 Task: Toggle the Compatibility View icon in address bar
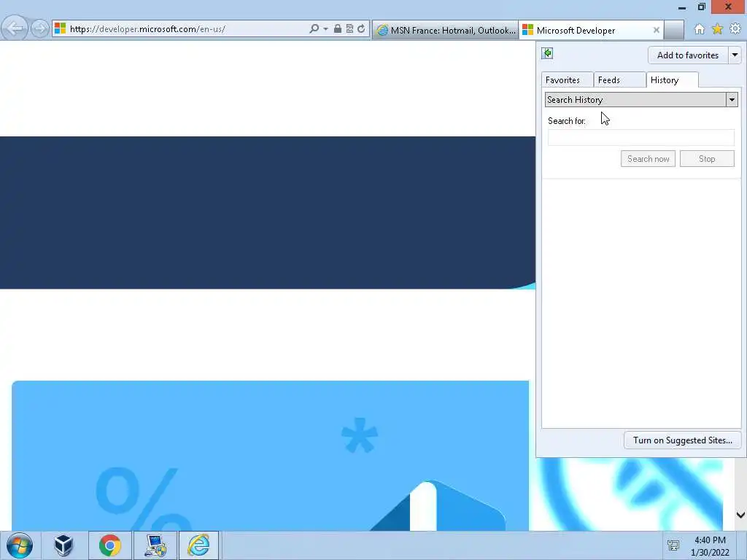pos(349,29)
